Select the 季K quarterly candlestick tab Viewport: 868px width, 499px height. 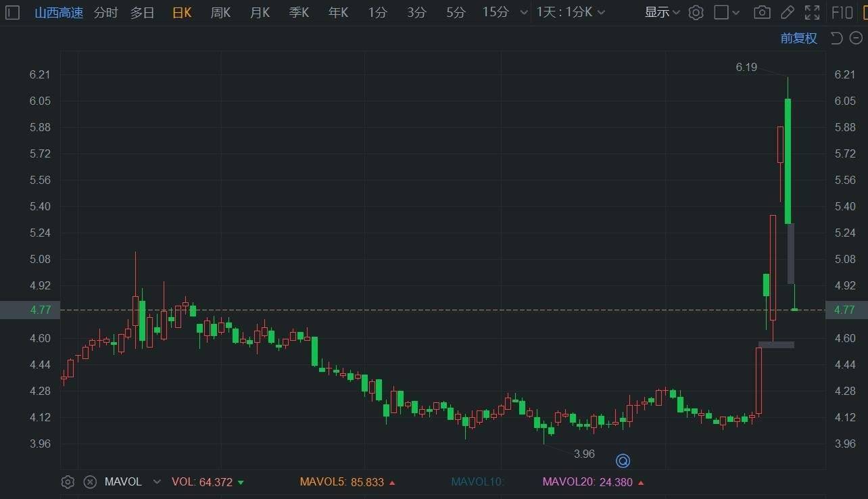299,12
